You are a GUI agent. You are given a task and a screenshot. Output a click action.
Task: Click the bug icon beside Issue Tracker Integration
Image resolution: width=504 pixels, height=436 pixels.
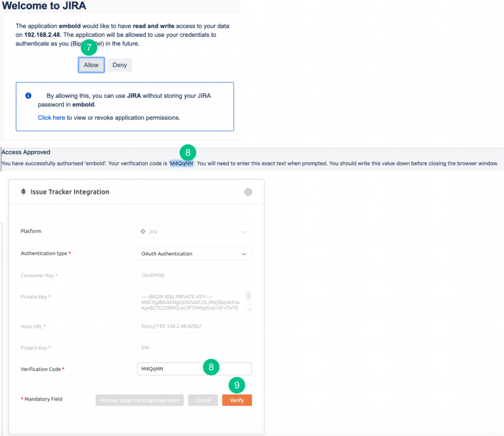coord(24,192)
